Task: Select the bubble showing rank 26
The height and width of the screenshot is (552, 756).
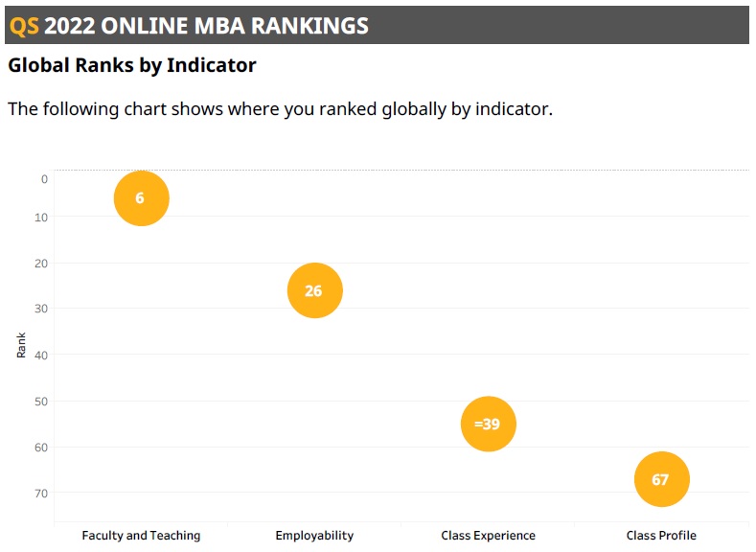Action: [315, 290]
